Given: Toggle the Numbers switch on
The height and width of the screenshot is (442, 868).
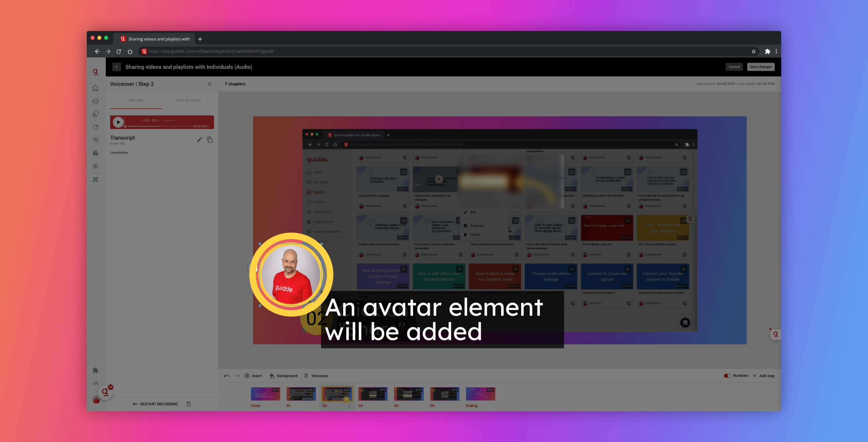Looking at the screenshot, I should point(728,376).
